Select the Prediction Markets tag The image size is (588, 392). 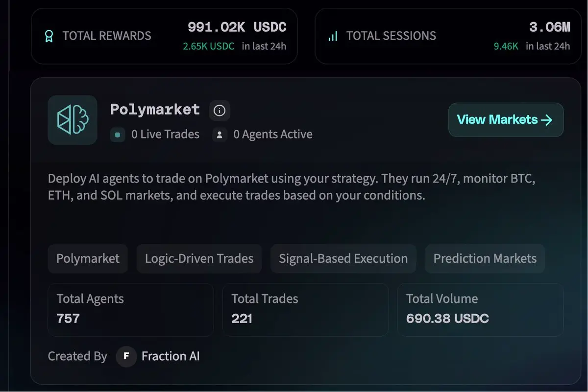pos(485,258)
